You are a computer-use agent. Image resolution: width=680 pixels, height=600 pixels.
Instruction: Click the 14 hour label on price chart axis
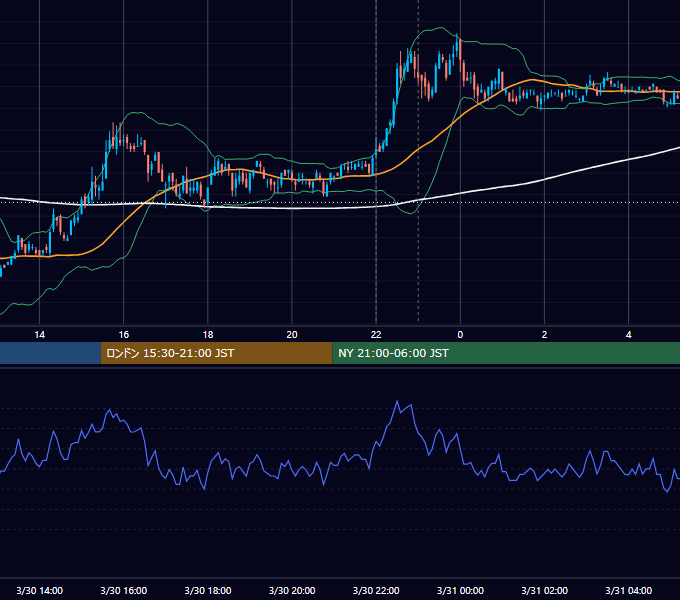[x=39, y=335]
